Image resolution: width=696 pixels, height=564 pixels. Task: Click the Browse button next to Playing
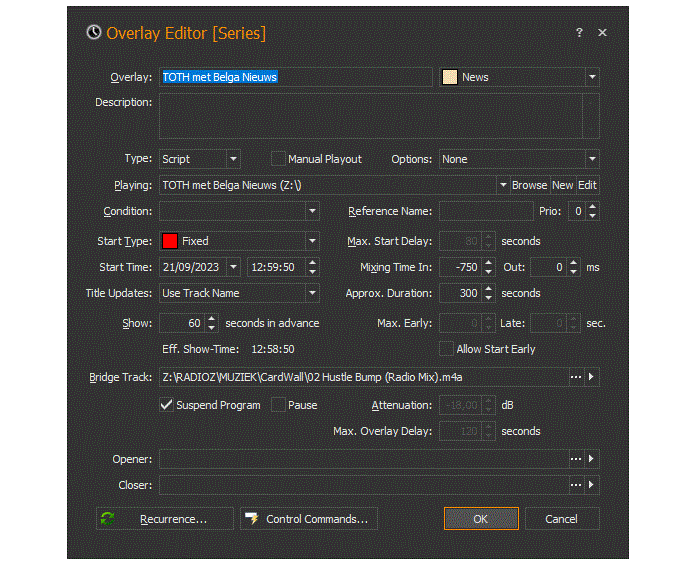pyautogui.click(x=529, y=185)
